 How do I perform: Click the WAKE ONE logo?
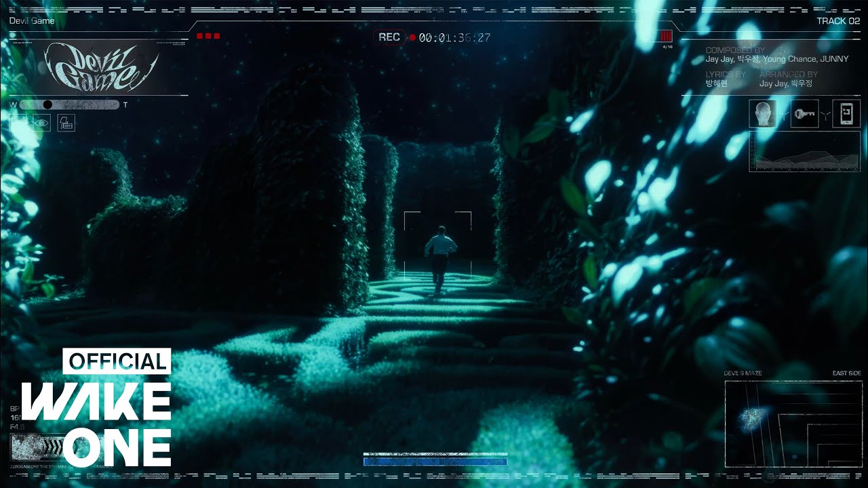(x=97, y=424)
